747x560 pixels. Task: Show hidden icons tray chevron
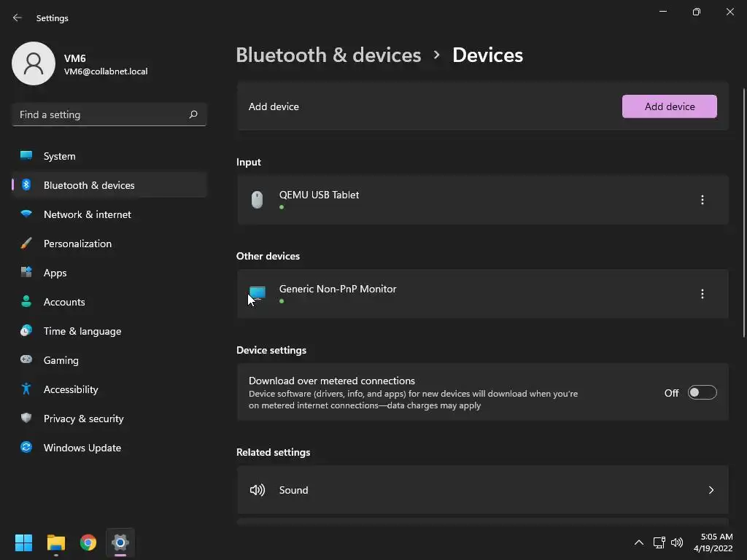coord(639,542)
